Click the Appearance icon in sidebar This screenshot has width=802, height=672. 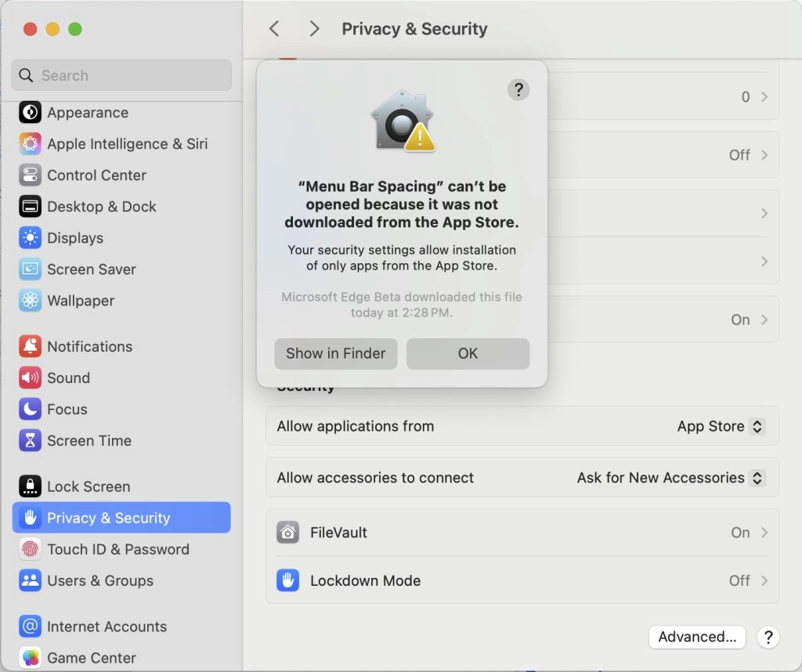click(30, 112)
